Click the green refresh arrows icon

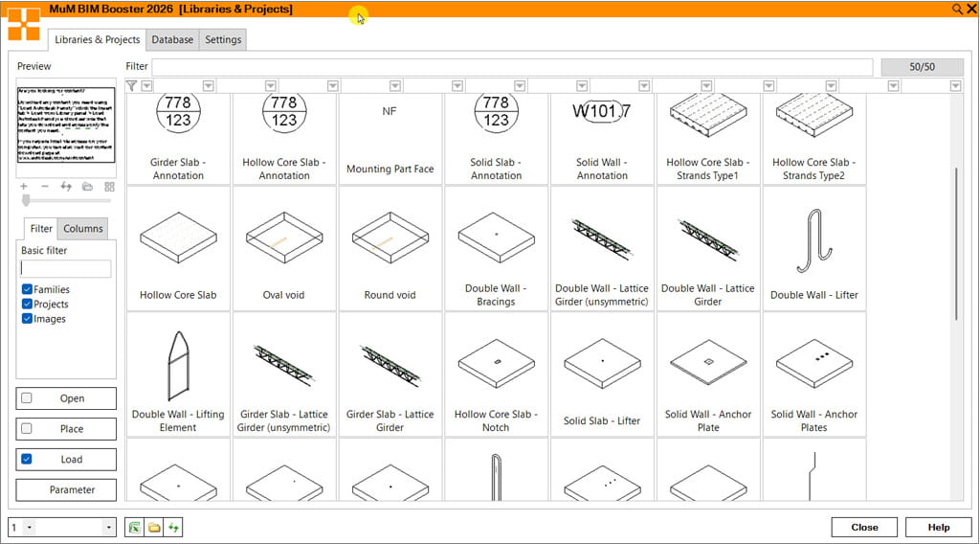click(x=173, y=528)
